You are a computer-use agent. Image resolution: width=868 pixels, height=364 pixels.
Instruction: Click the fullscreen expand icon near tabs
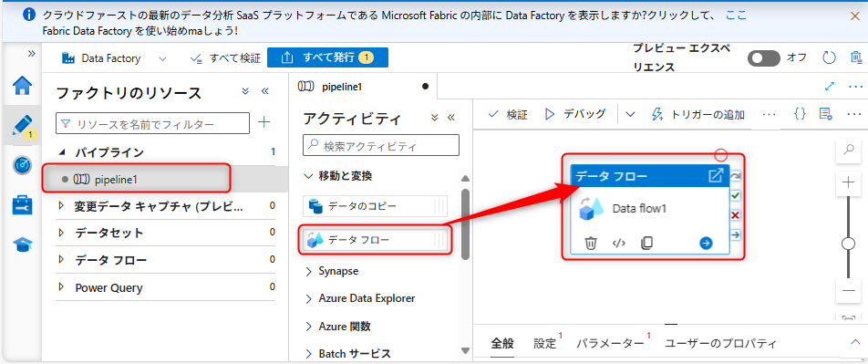pos(830,87)
